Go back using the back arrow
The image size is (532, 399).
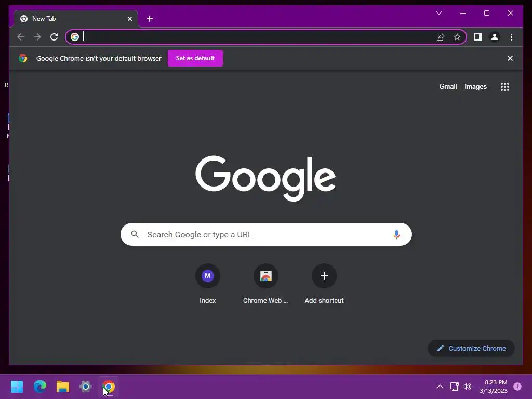(21, 37)
